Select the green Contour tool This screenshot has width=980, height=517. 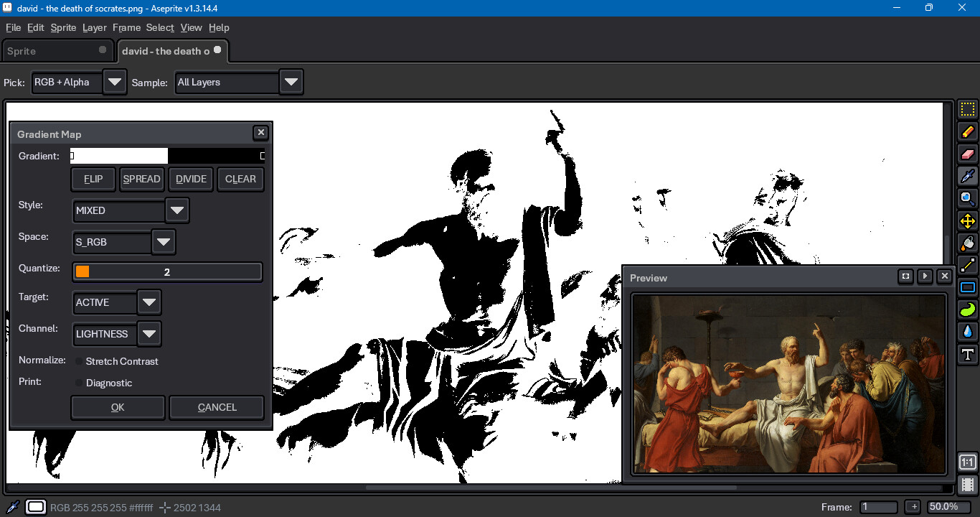968,310
